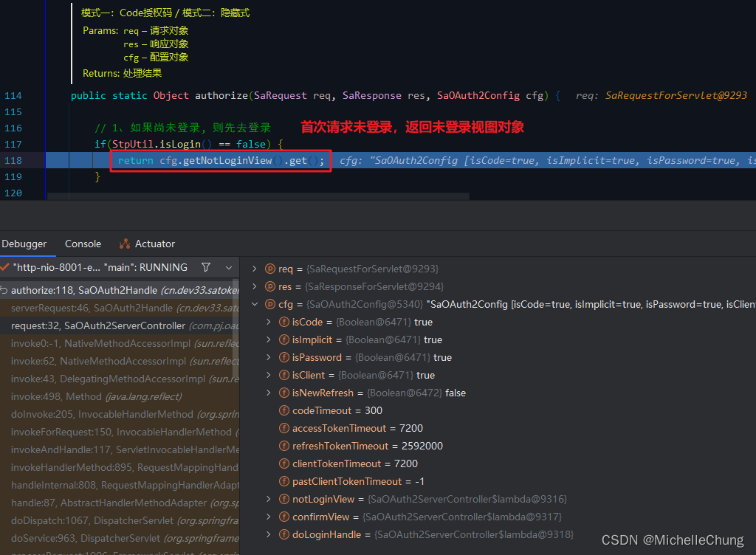Select the doDispatch:1067 DispatcherServlet frame
This screenshot has width=756, height=555.
coord(119,521)
